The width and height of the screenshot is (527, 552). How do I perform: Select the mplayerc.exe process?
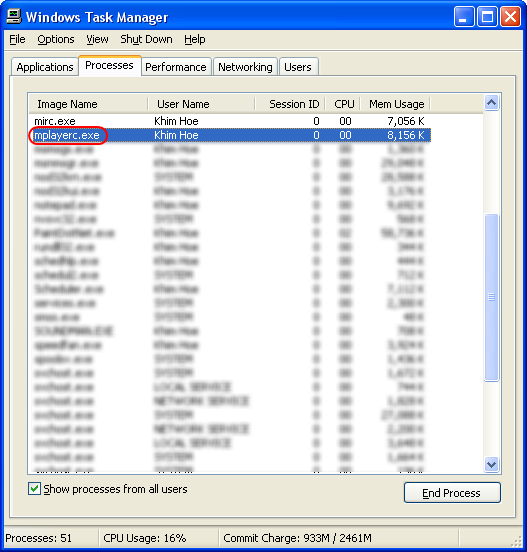(x=230, y=135)
